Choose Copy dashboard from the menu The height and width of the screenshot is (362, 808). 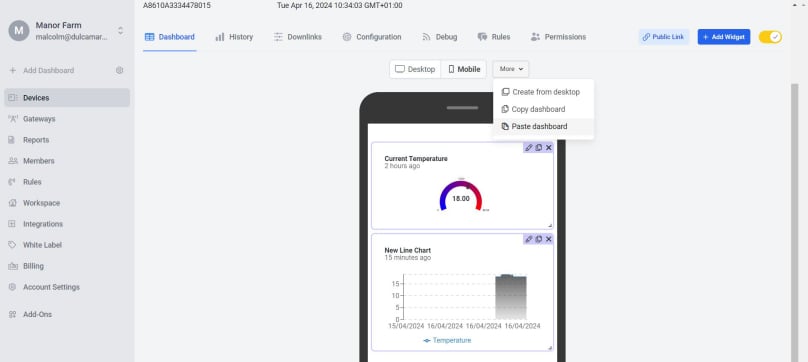pos(543,109)
